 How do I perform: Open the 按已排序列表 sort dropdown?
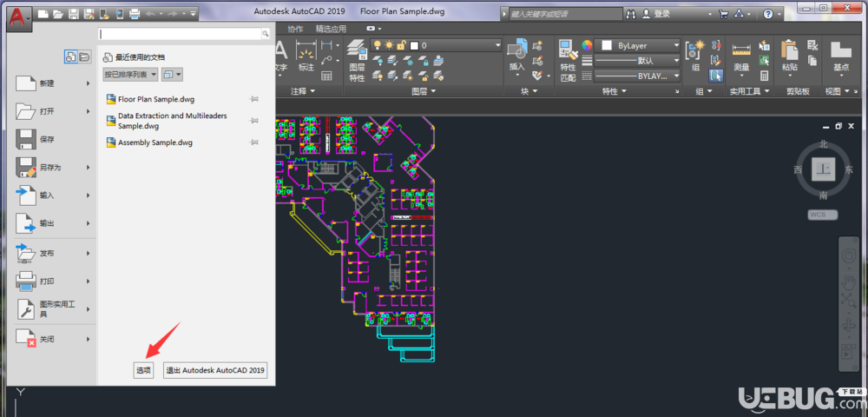click(131, 74)
